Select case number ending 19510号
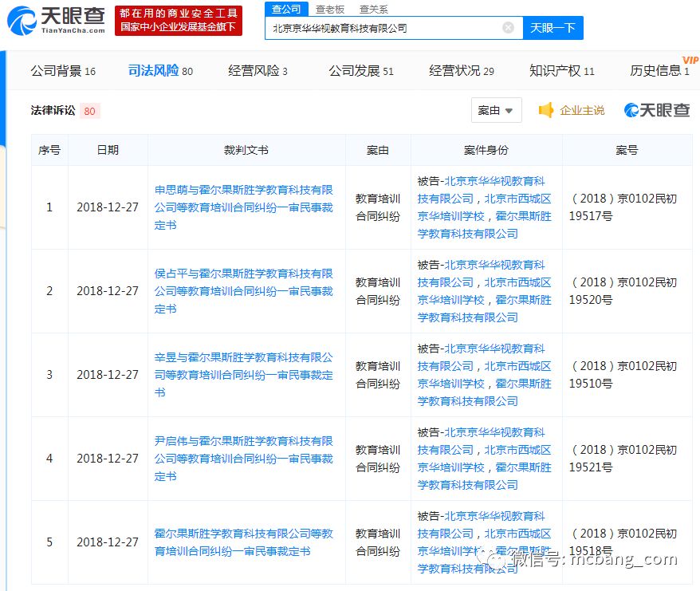This screenshot has height=591, width=700. click(623, 375)
